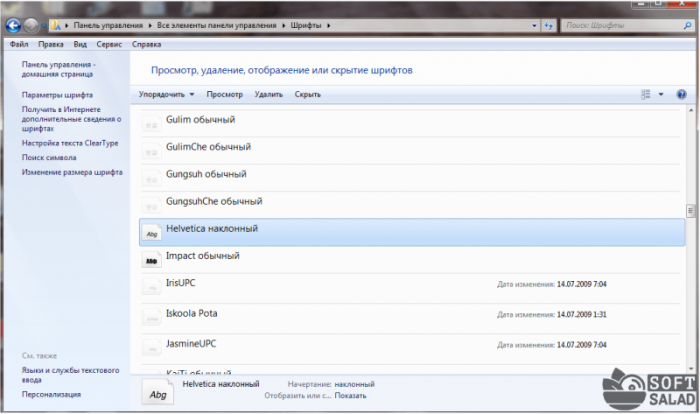700x414 pixels.
Task: Click the font list scrollbar thumb
Action: click(691, 210)
